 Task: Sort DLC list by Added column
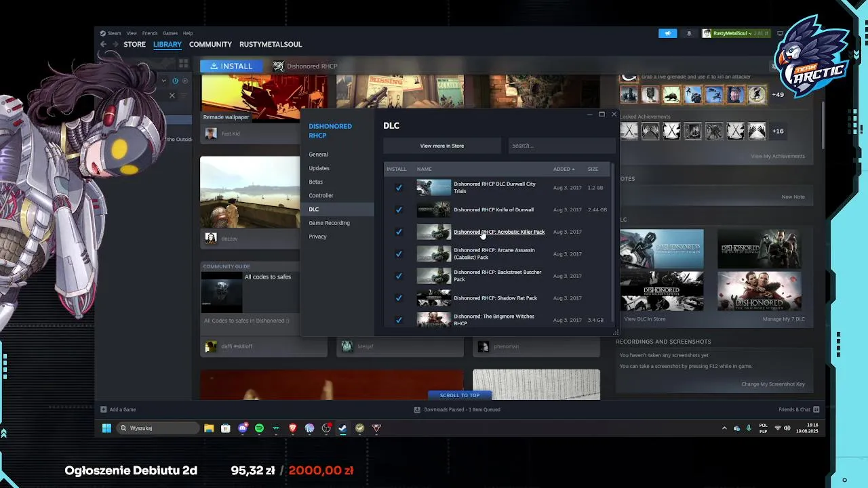[564, 169]
